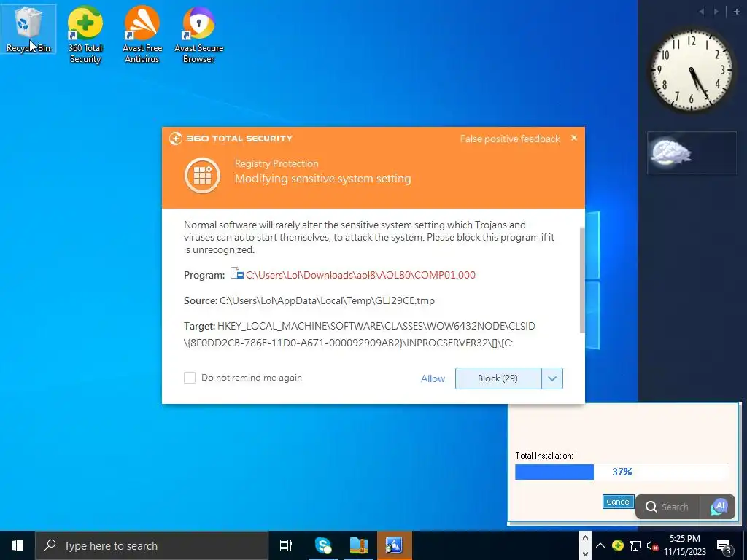
Task: Click the Source path GLJ29CE.tmp text
Action: point(327,300)
